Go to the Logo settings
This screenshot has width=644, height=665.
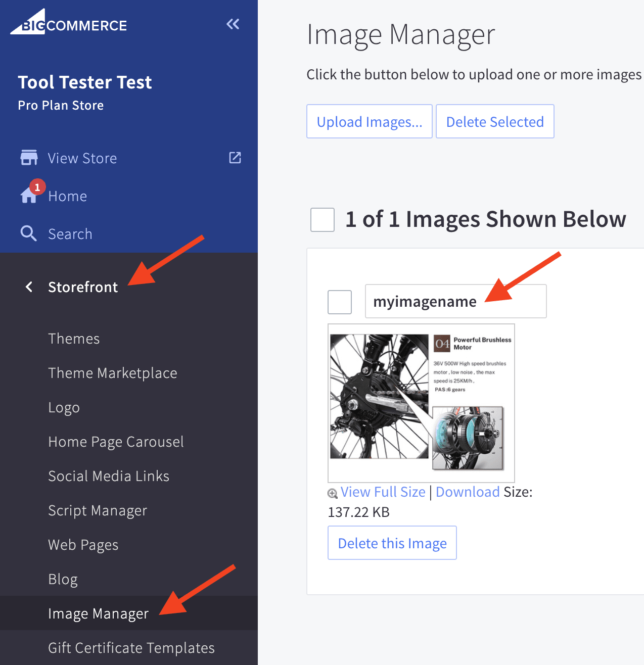(64, 407)
